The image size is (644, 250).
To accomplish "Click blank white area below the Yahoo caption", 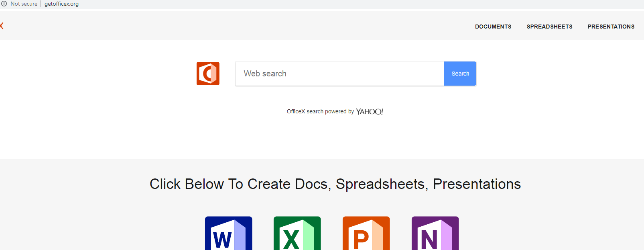I will (x=335, y=139).
